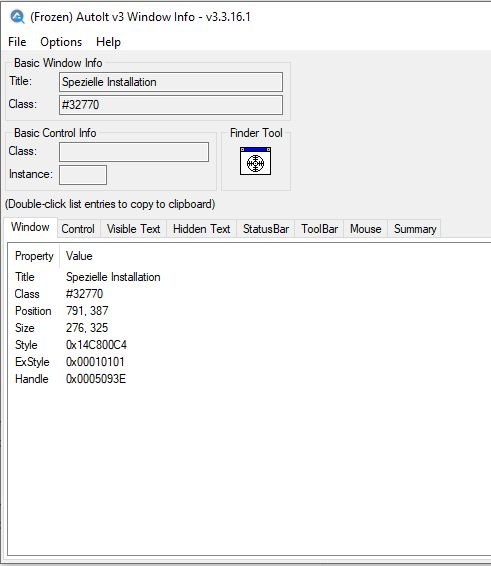Click the Property column header

(34, 256)
